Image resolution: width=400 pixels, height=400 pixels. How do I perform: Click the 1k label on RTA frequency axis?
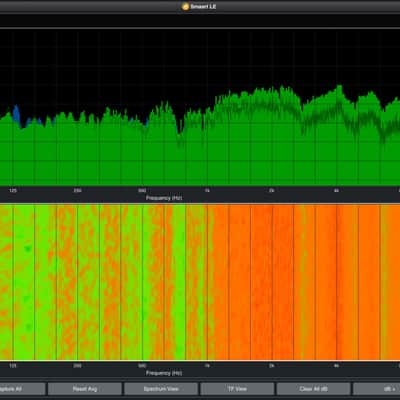(x=207, y=191)
